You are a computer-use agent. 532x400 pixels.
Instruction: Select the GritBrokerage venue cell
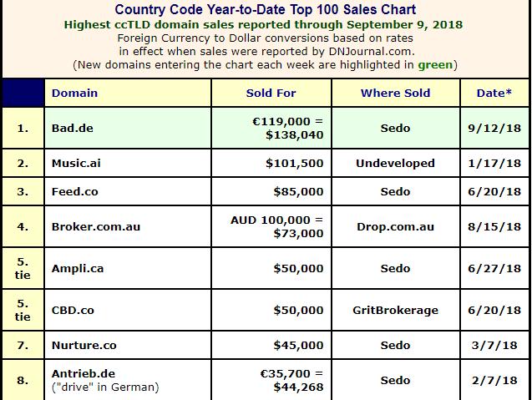pos(395,310)
